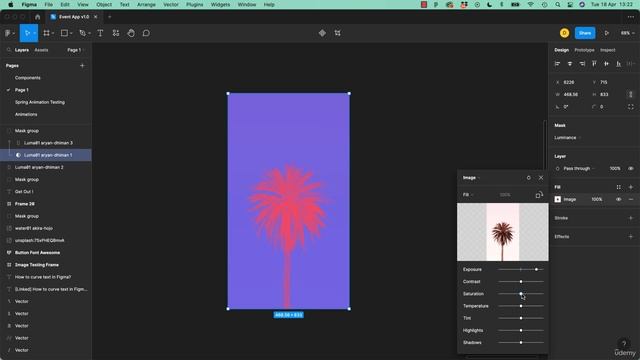Open Frame tool options arrow
Viewport: 640px width, 360px height.
pyautogui.click(x=53, y=33)
